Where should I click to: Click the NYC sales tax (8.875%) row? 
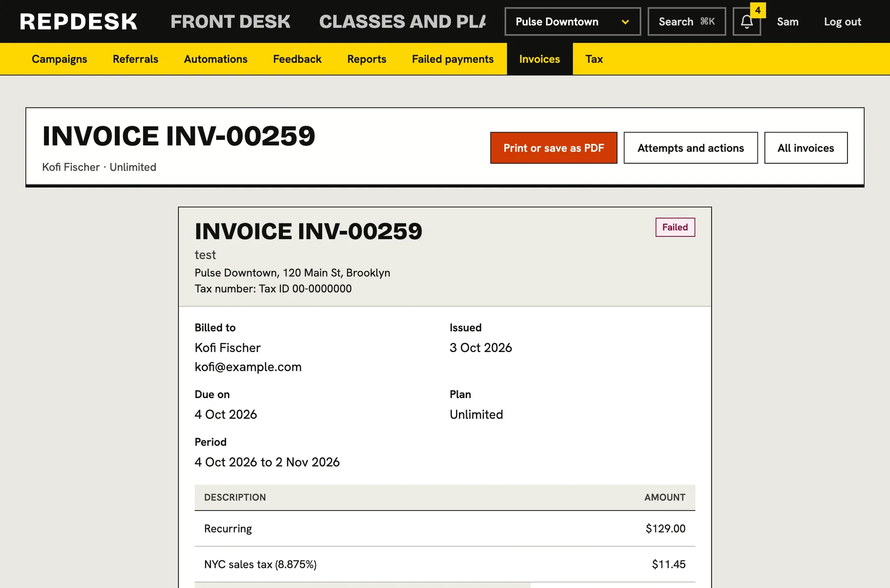(x=445, y=564)
